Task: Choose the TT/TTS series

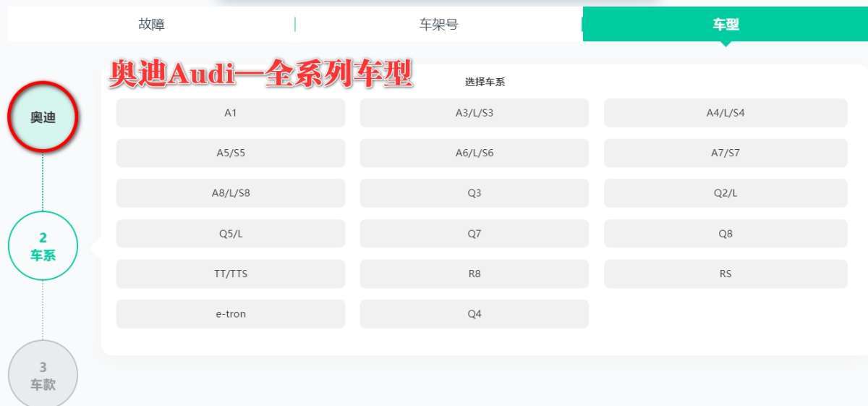Action: point(231,274)
